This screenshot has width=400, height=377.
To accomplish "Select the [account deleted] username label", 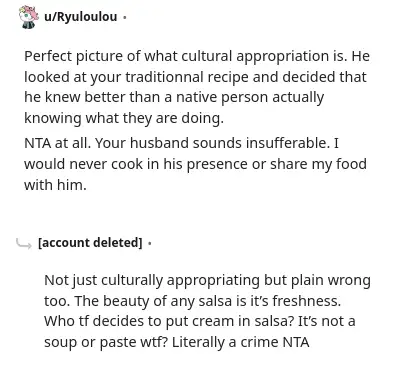I will pos(90,242).
